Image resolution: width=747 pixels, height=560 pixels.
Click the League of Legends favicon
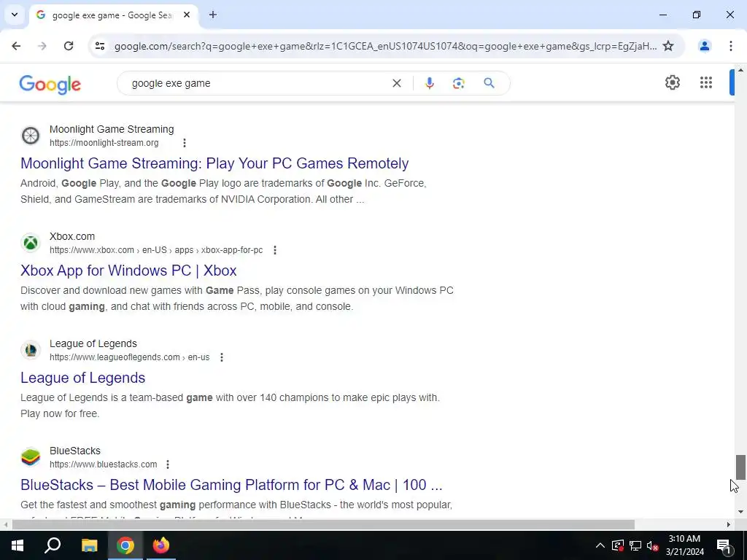[x=31, y=350]
